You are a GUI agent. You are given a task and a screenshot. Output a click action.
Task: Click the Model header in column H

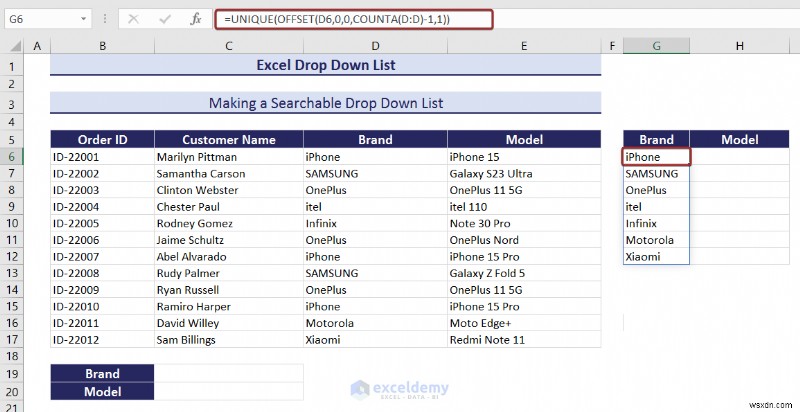pos(739,140)
